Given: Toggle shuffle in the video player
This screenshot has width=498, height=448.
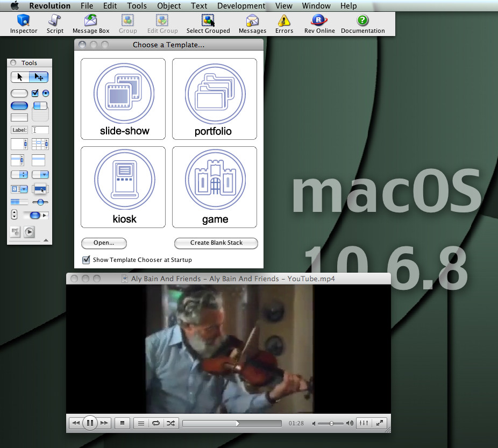Looking at the screenshot, I should click(170, 423).
